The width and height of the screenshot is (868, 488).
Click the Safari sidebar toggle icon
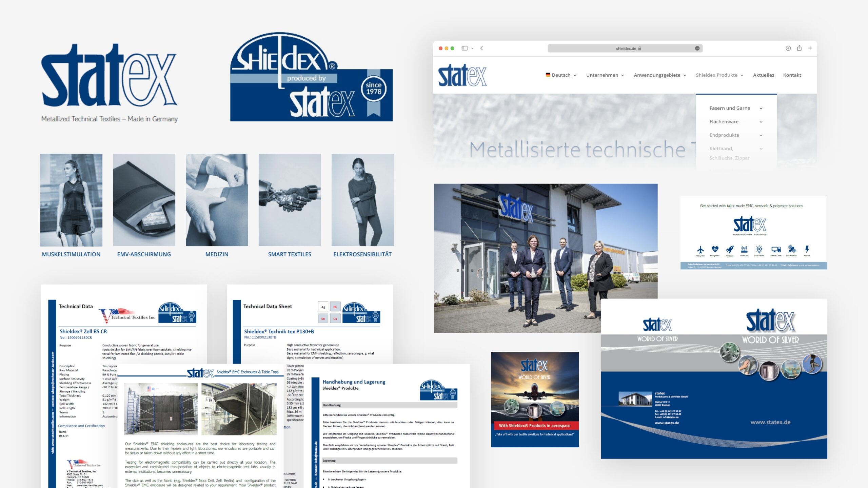(465, 48)
